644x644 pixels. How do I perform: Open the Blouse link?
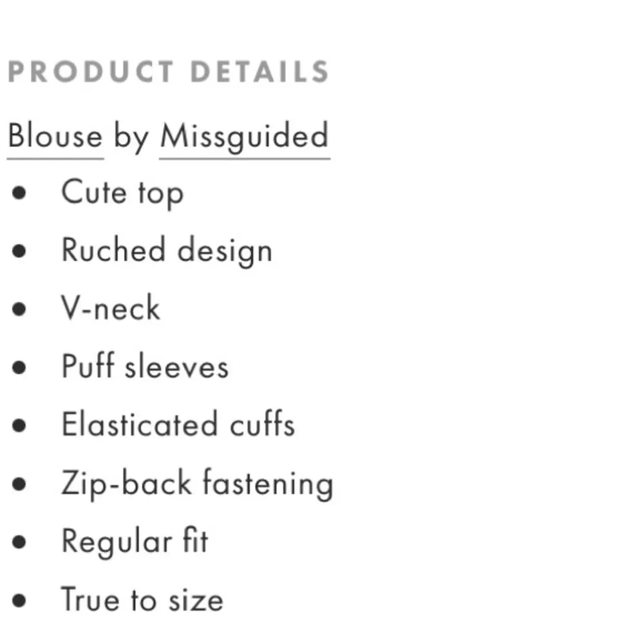[55, 137]
